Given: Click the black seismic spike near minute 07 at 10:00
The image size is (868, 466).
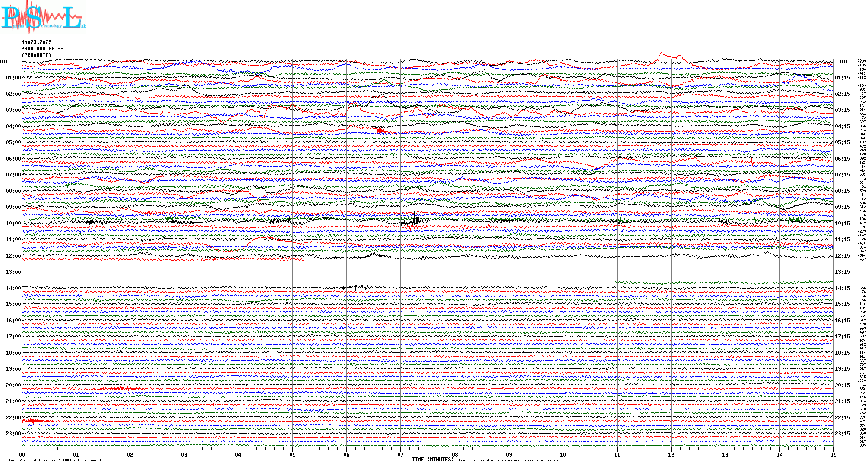Looking at the screenshot, I should 415,220.
